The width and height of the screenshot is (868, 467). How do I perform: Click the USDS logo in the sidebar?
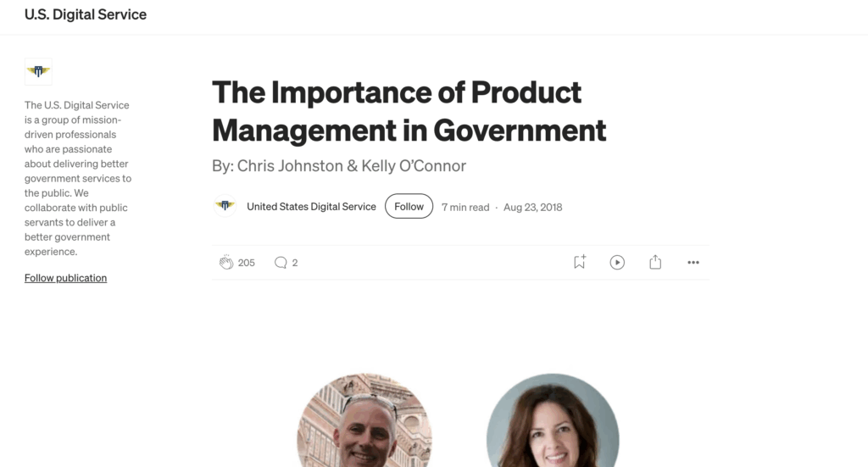click(38, 71)
